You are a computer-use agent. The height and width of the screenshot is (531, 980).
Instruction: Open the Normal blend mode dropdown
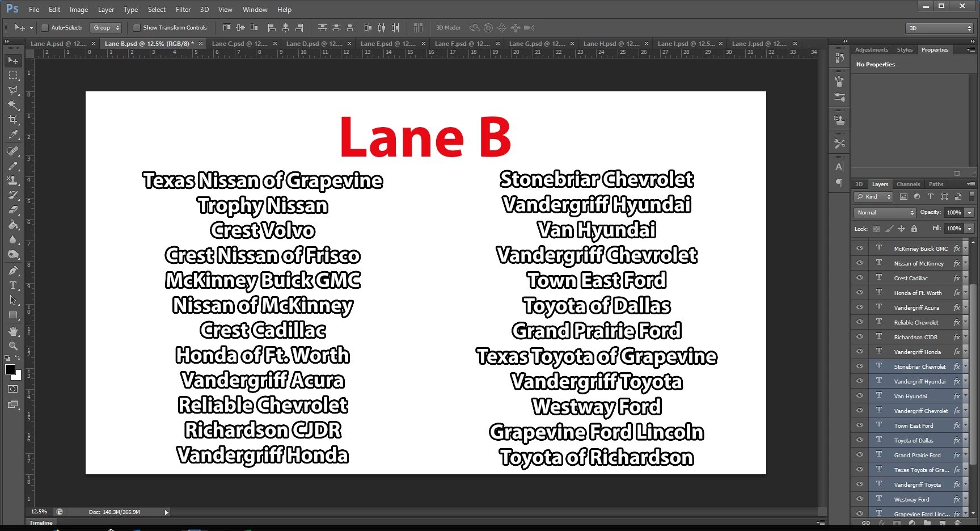tap(885, 212)
